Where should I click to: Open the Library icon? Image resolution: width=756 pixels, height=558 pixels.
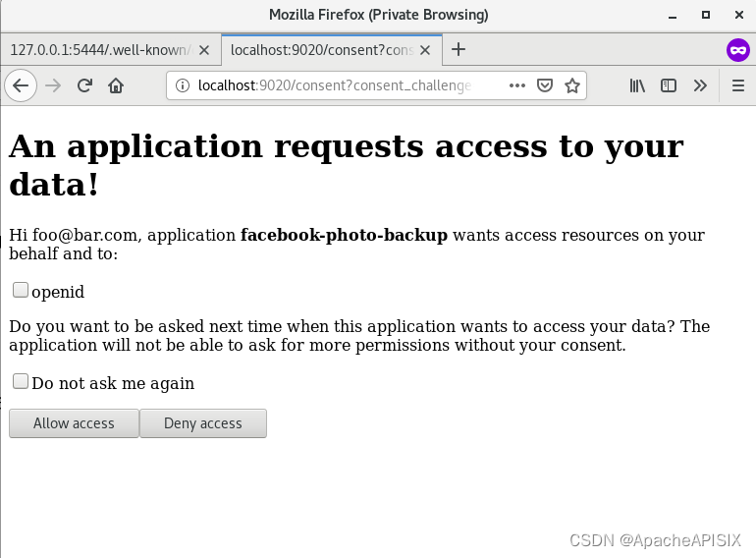tap(637, 85)
